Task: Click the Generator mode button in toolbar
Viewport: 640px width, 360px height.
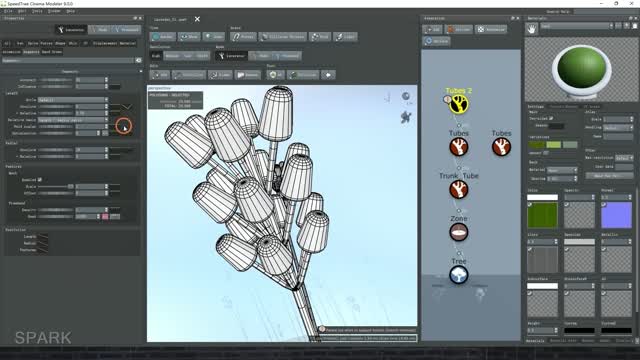Action: pos(231,56)
